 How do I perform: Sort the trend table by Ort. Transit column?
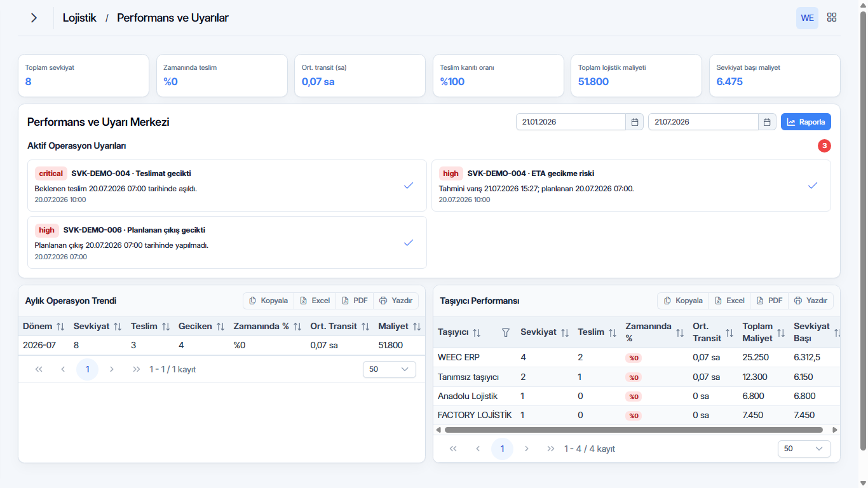[x=365, y=326]
